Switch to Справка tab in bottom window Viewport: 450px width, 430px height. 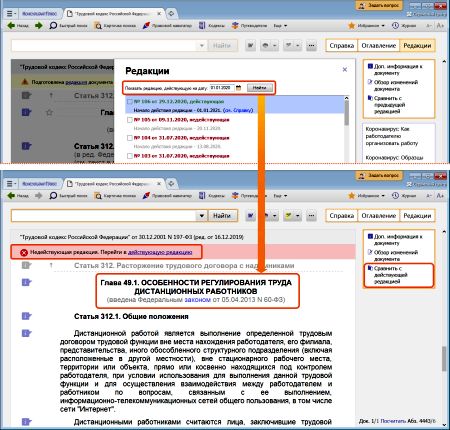pos(341,216)
